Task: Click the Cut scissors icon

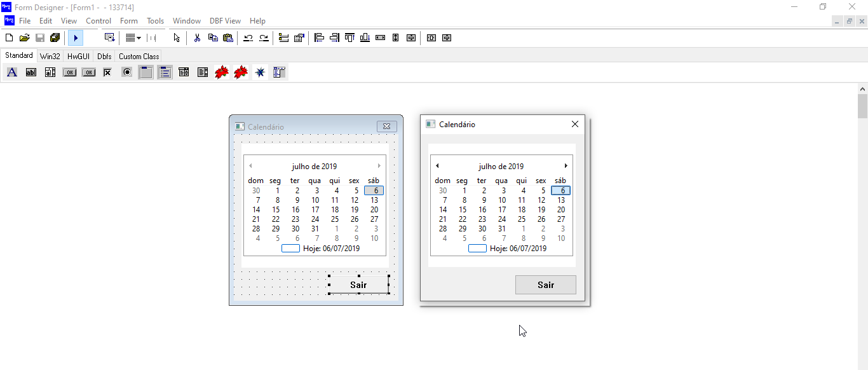Action: pyautogui.click(x=197, y=38)
